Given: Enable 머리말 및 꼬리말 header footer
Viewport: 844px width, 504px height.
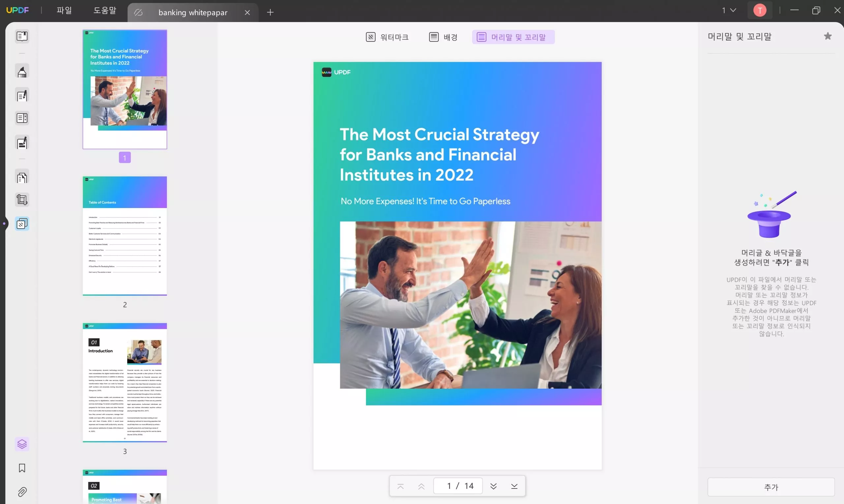Looking at the screenshot, I should 513,37.
